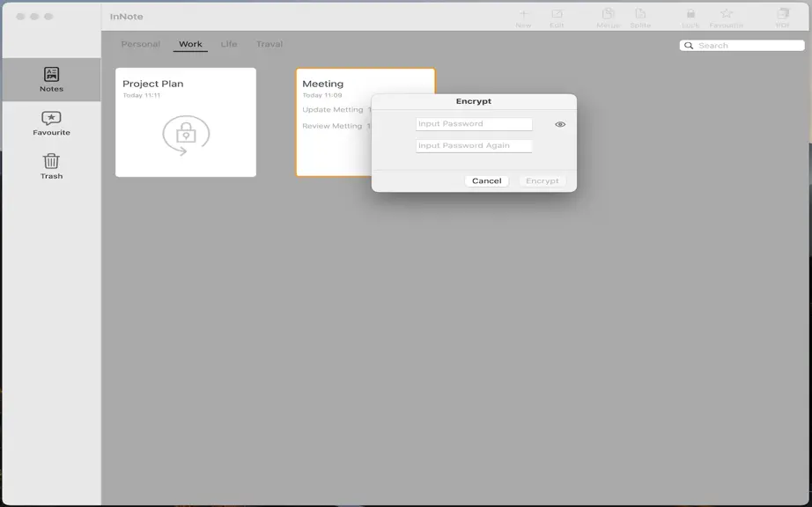Open Favourite section in sidebar
The image size is (812, 507).
coord(51,123)
